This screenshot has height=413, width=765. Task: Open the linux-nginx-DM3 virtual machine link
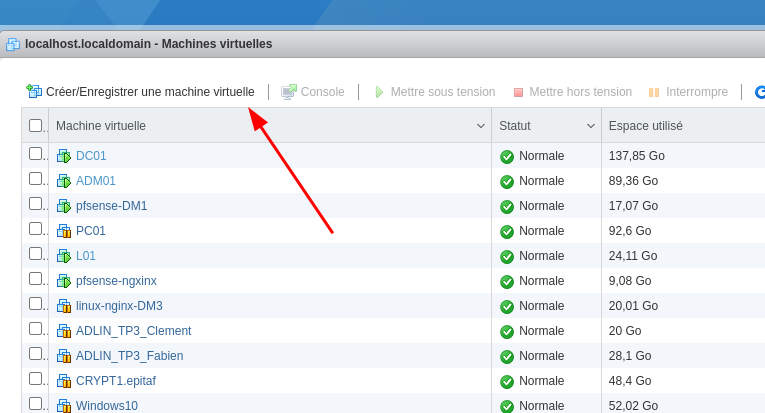119,306
